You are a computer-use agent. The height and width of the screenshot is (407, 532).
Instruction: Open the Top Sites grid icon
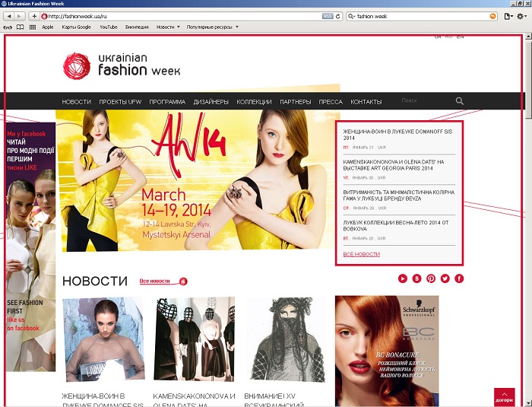click(31, 27)
